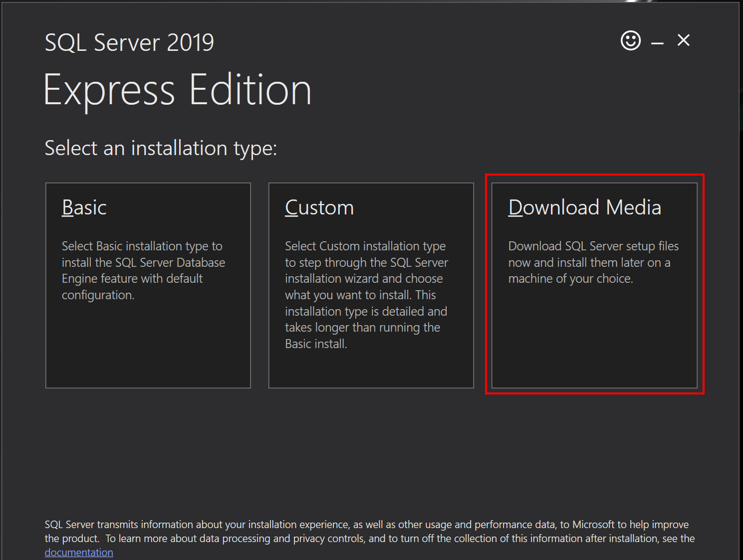Image resolution: width=743 pixels, height=560 pixels.
Task: Click the SQL Server 2019 header text
Action: (129, 42)
